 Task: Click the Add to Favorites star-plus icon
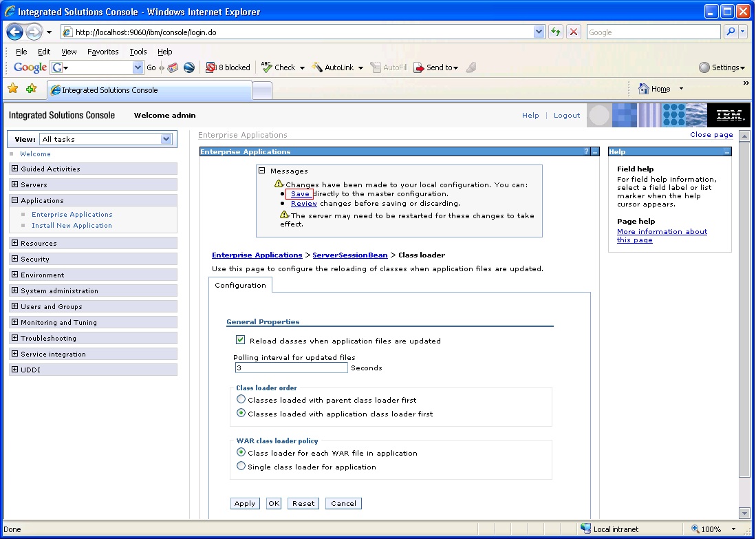pyautogui.click(x=32, y=89)
